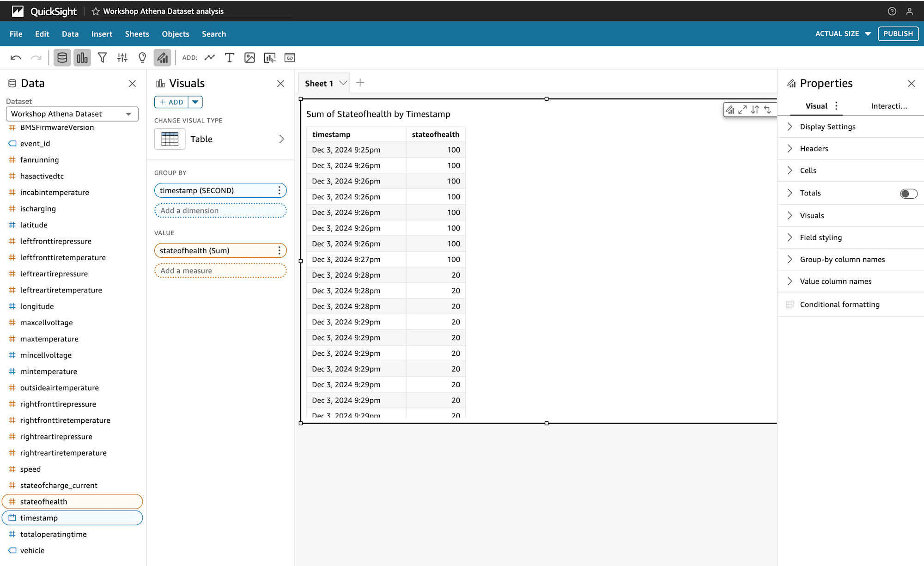Open the help question mark icon
Image resolution: width=924 pixels, height=566 pixels.
point(892,11)
